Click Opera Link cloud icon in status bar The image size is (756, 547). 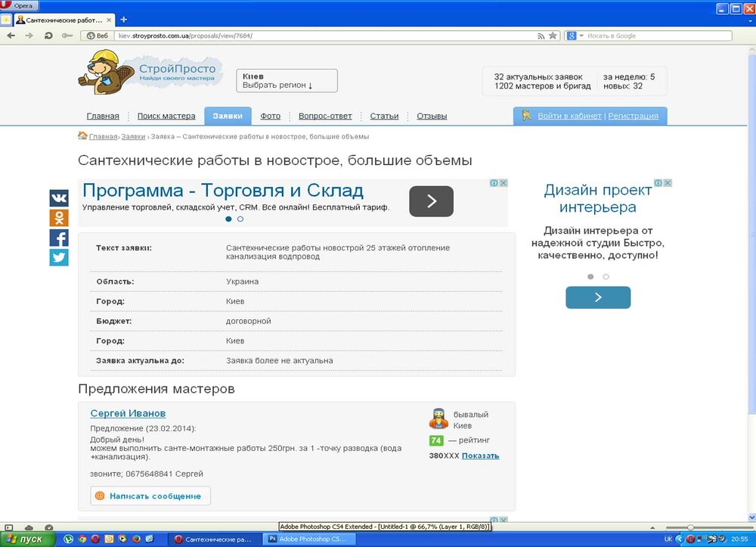pyautogui.click(x=29, y=527)
